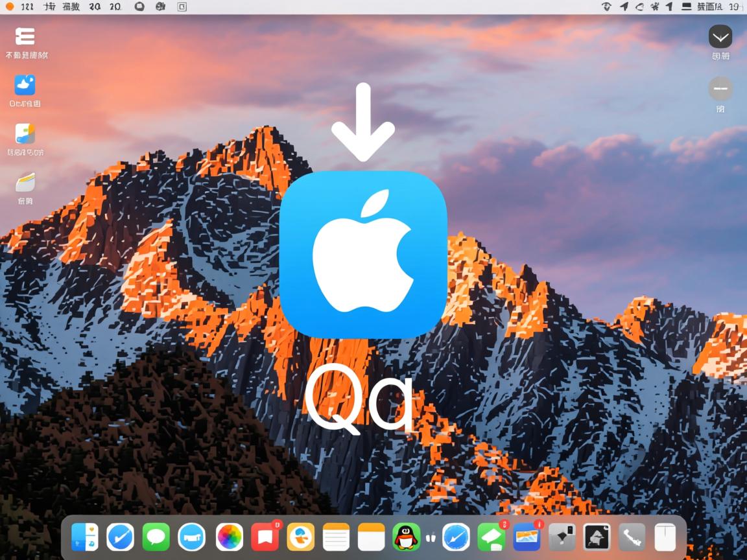Image resolution: width=747 pixels, height=560 pixels.
Task: Click the white download arrow above Apple icon
Action: [x=363, y=122]
